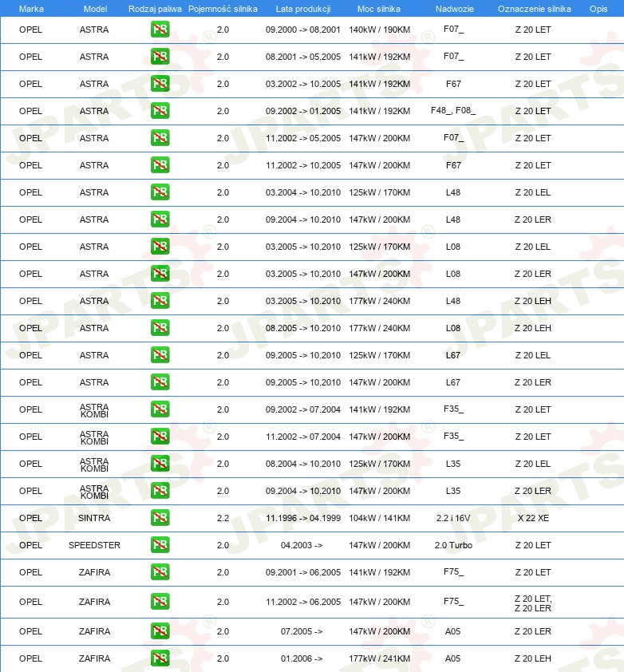
Task: Click fuel icon in Astra Kombi 11.2002 -> 07.2004 row
Action: [160, 437]
